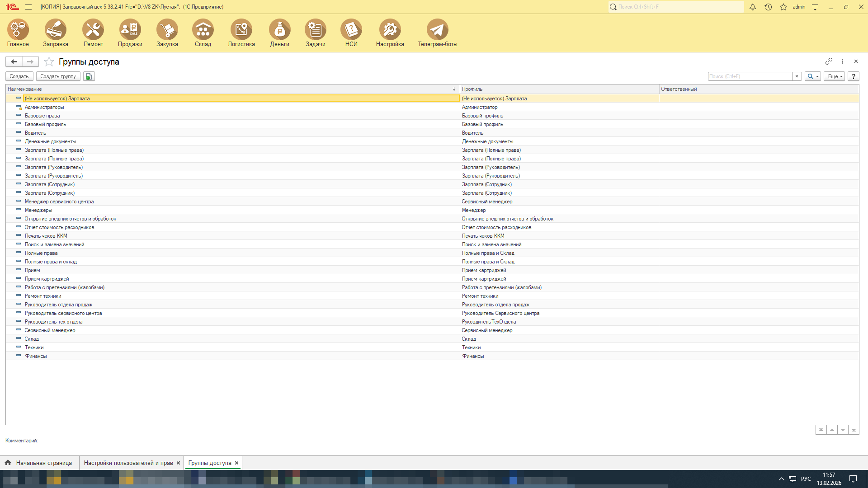Click the copy link icon
The width and height of the screenshot is (868, 488).
pyautogui.click(x=829, y=61)
